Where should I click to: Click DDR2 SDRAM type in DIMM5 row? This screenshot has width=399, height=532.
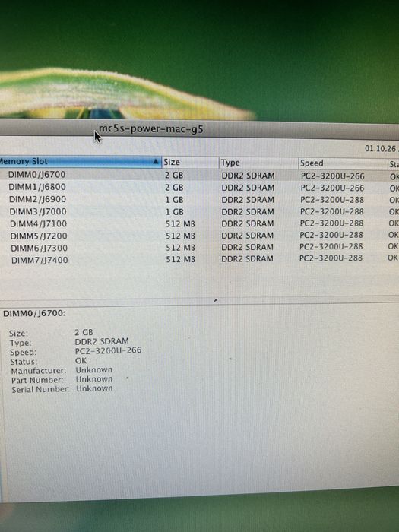pyautogui.click(x=247, y=236)
